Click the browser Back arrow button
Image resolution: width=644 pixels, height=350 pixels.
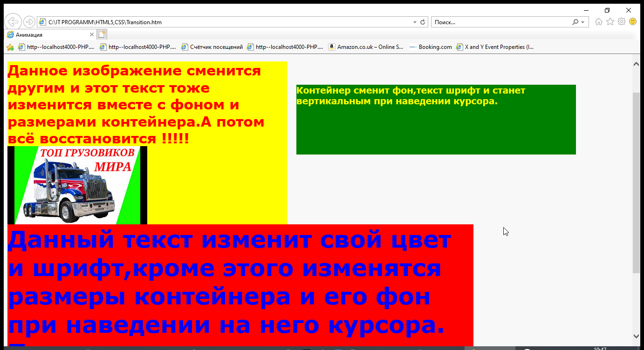point(13,22)
